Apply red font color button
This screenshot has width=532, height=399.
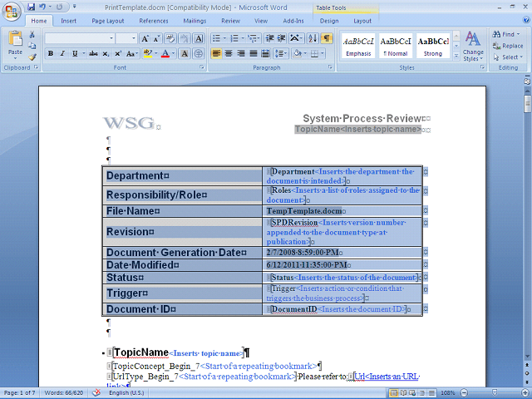pyautogui.click(x=165, y=53)
